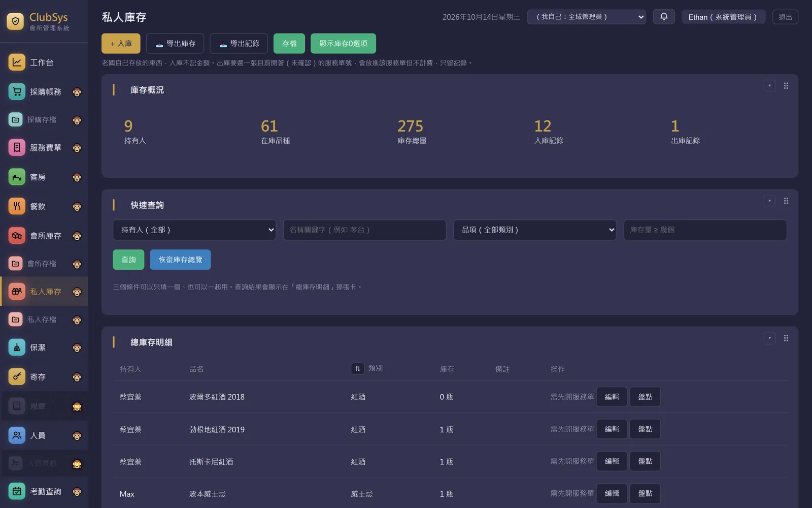
Task: Open 考勤查詢 calendar icon
Action: pos(17,491)
